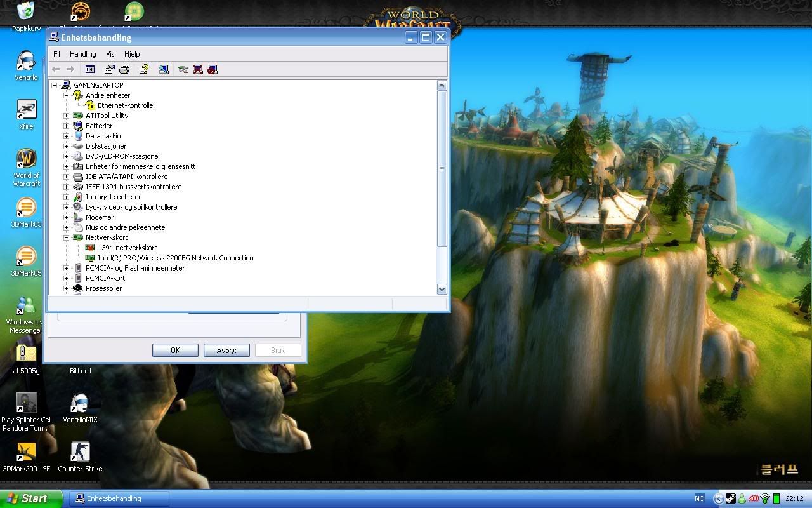Open the Handling menu
The image size is (812, 508).
tap(83, 54)
